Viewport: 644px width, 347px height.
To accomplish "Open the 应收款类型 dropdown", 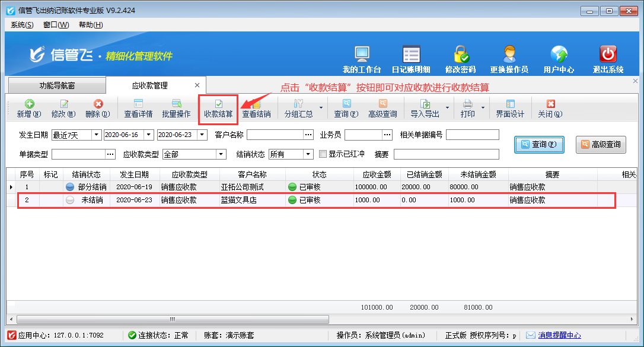I will click(x=221, y=154).
